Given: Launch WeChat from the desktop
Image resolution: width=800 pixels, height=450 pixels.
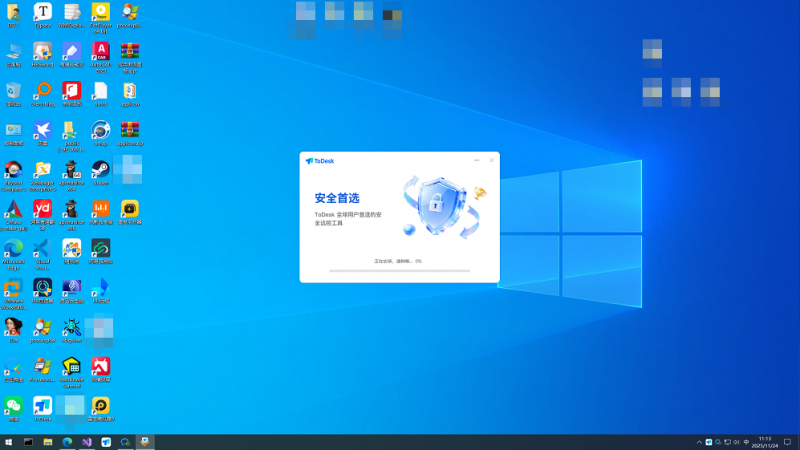Looking at the screenshot, I should [13, 405].
